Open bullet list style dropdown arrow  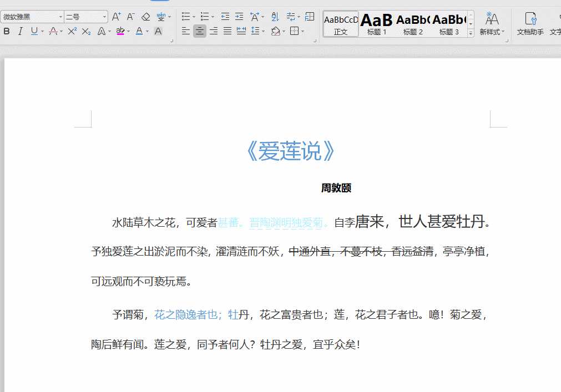(194, 17)
